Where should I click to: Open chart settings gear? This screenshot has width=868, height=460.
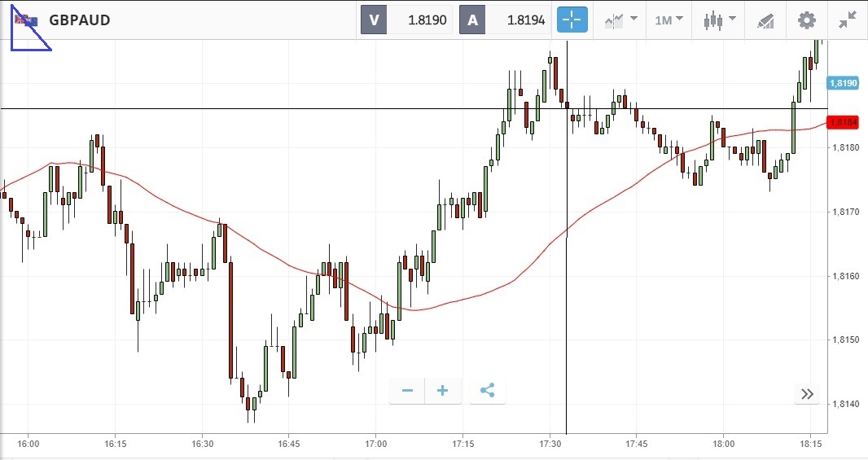806,20
